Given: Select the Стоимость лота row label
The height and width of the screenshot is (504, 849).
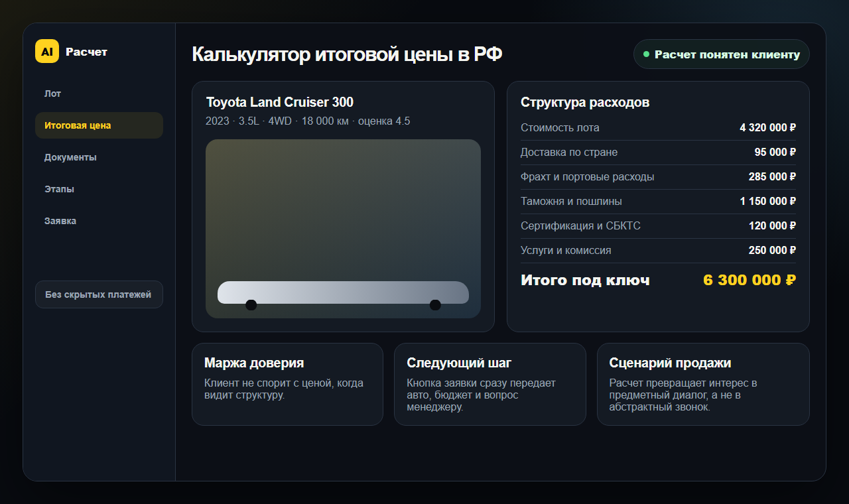Looking at the screenshot, I should pyautogui.click(x=560, y=127).
